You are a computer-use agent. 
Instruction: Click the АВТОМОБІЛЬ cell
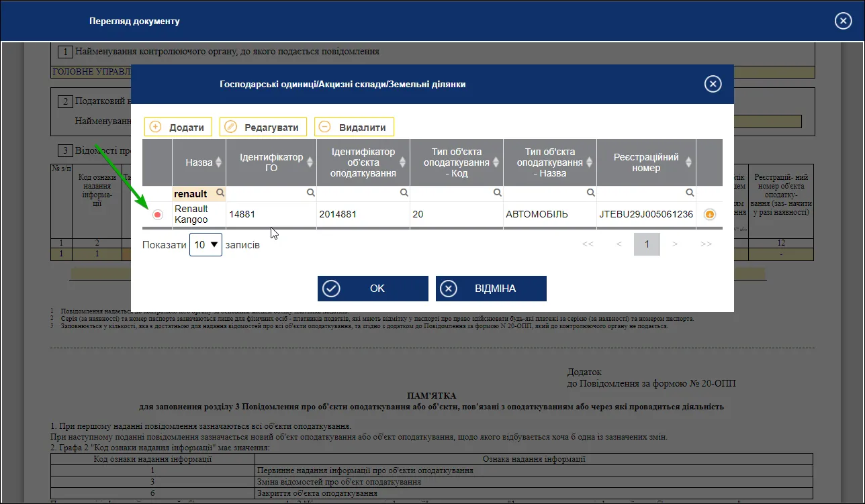click(549, 214)
